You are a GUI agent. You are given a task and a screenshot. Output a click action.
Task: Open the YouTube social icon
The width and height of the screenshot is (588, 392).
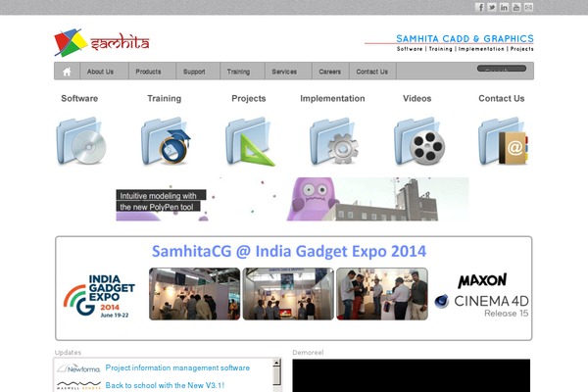[516, 7]
